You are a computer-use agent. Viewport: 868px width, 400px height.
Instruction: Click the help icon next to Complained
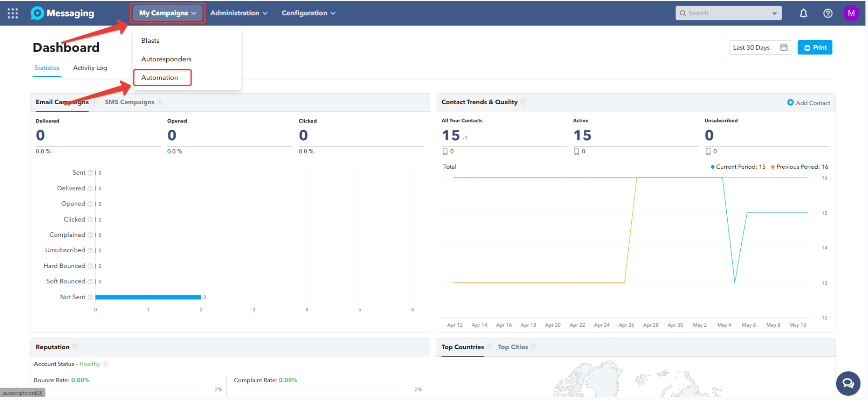point(90,235)
